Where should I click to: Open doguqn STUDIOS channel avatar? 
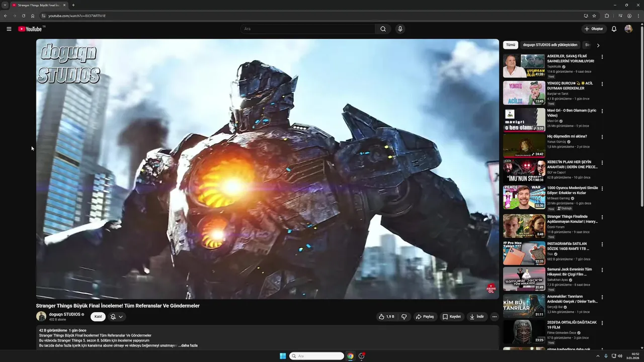tap(41, 316)
